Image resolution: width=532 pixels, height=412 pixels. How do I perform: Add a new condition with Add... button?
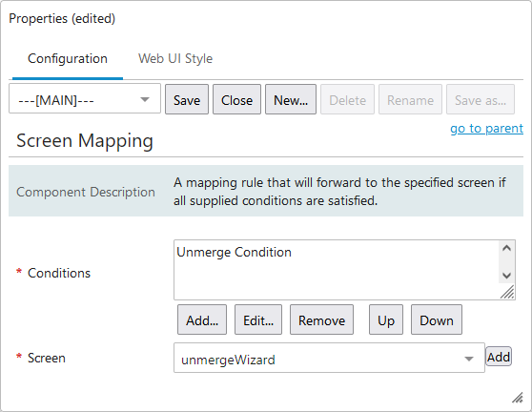pos(202,319)
